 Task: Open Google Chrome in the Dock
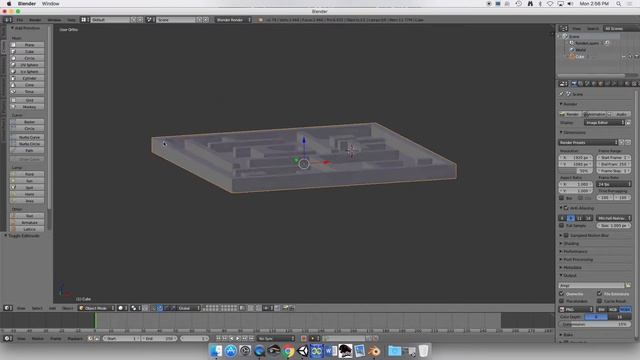[x=289, y=351]
